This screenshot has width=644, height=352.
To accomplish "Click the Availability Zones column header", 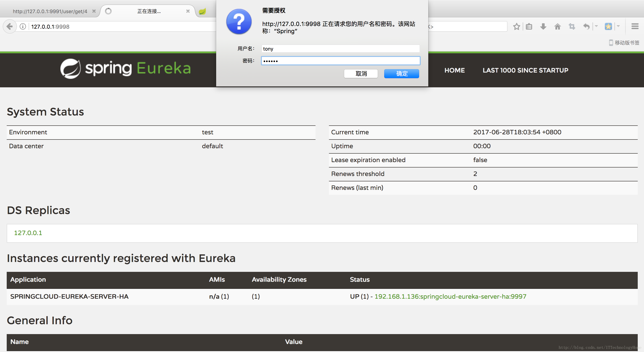I will (279, 279).
